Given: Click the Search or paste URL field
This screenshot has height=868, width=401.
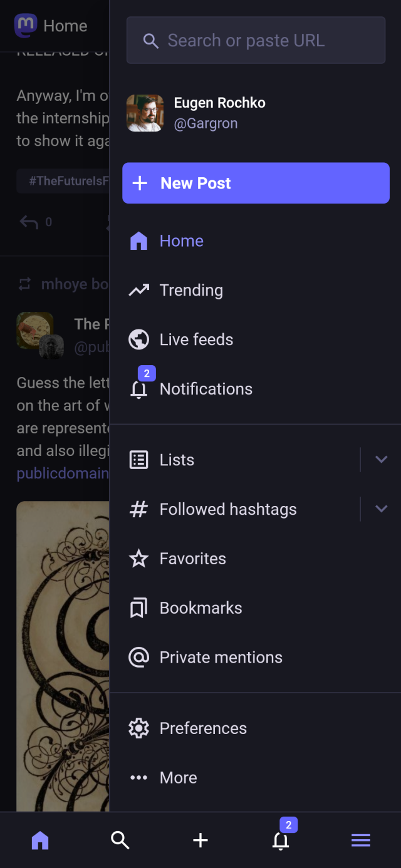Looking at the screenshot, I should pos(256,41).
